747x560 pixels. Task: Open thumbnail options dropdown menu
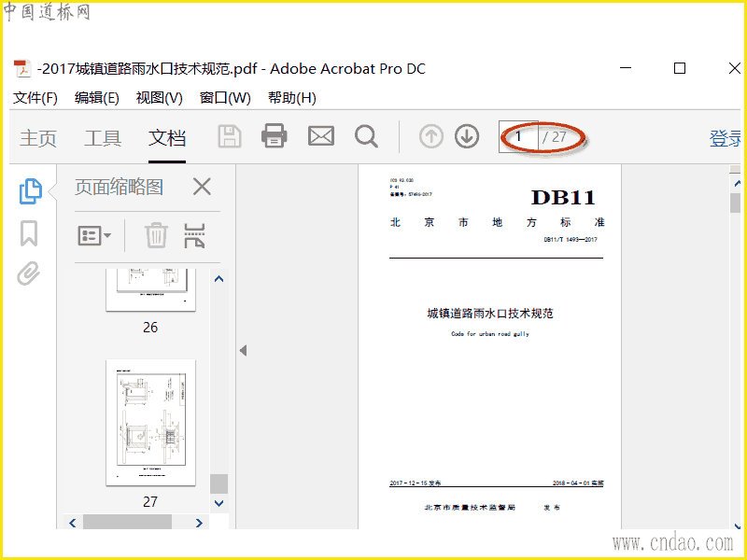(94, 235)
